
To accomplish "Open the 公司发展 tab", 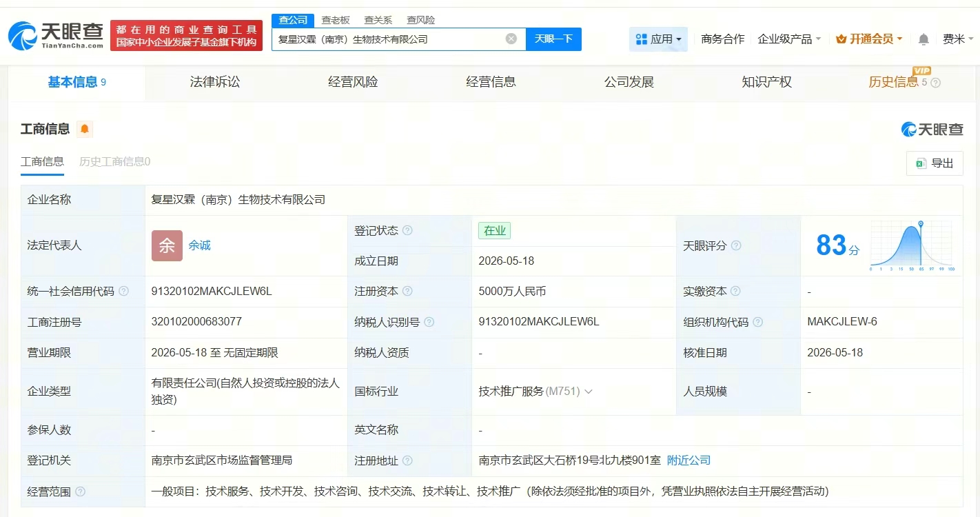I will click(x=629, y=82).
